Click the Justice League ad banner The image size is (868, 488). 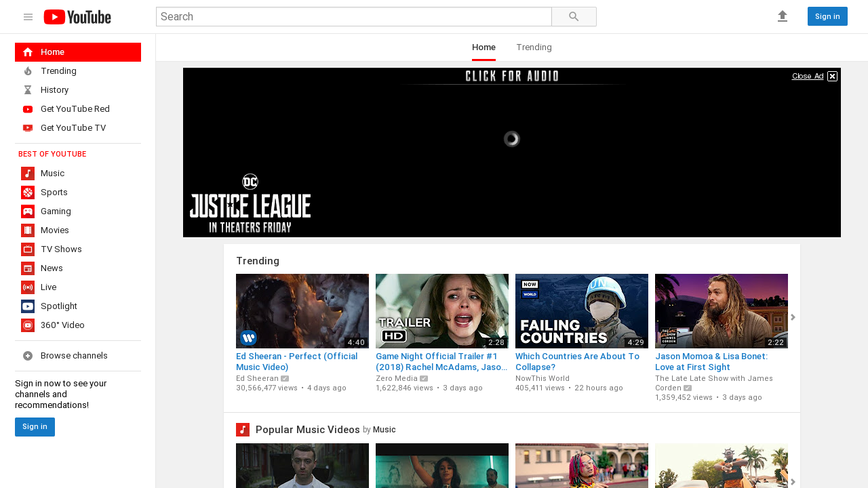click(512, 152)
